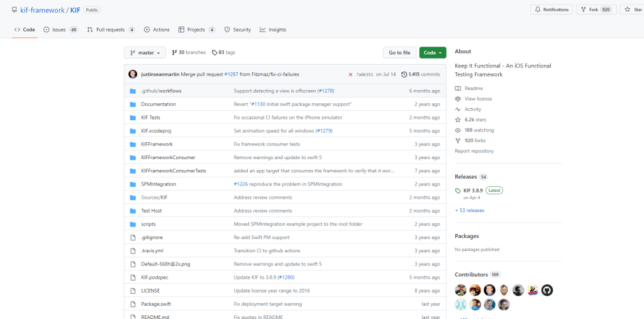
Task: Click the KIF.xcodeproj folder icon
Action: [133, 131]
